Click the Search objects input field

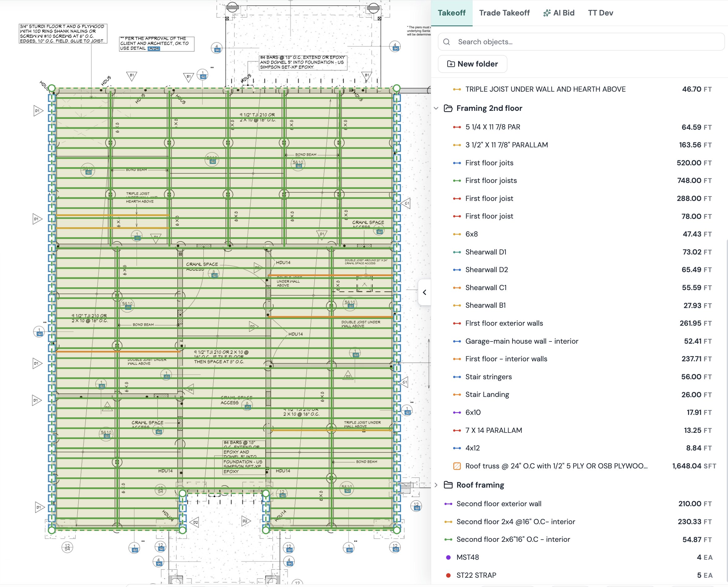coord(581,41)
